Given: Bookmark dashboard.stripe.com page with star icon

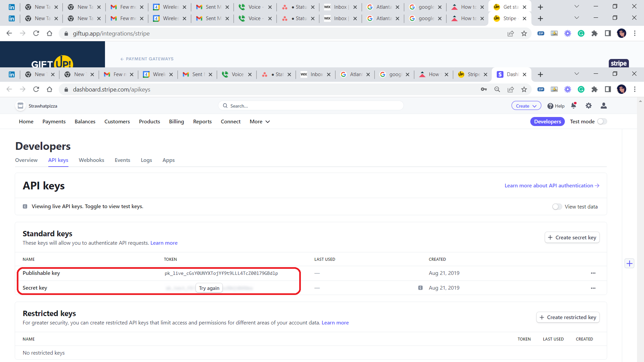Looking at the screenshot, I should click(x=524, y=89).
